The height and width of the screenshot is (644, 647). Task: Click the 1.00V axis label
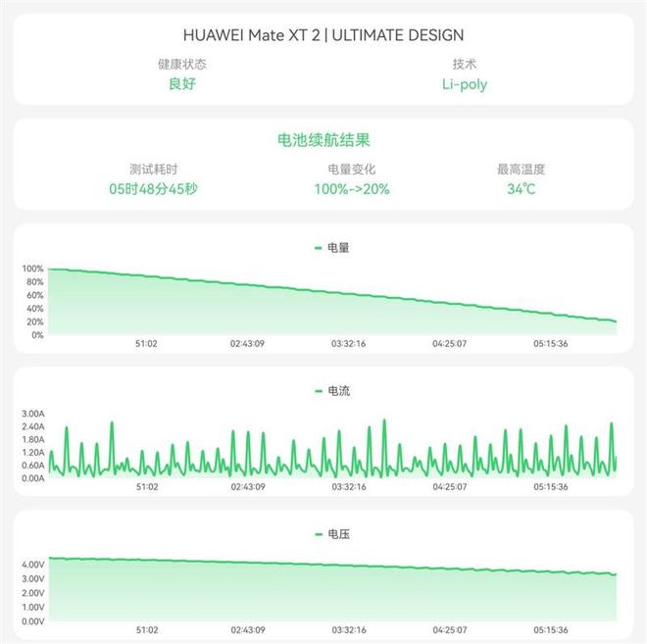(33, 608)
